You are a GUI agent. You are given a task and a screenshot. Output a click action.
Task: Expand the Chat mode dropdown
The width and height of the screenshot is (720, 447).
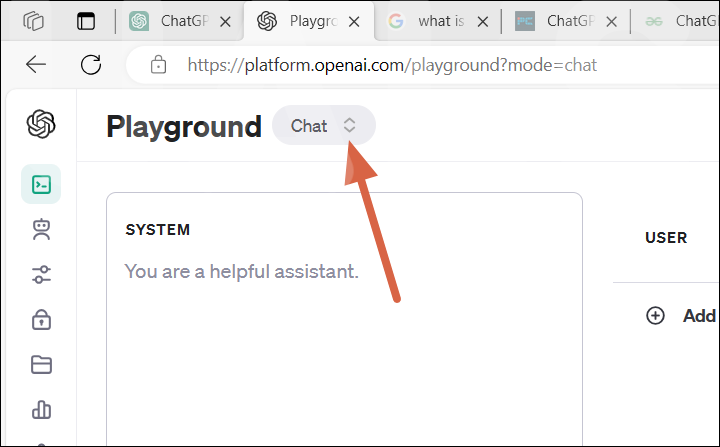324,125
